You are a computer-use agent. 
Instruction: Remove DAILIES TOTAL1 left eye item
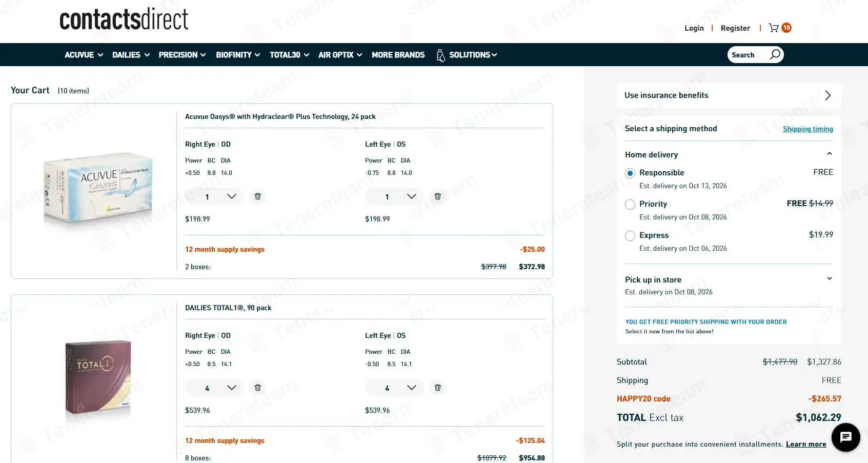tap(438, 388)
